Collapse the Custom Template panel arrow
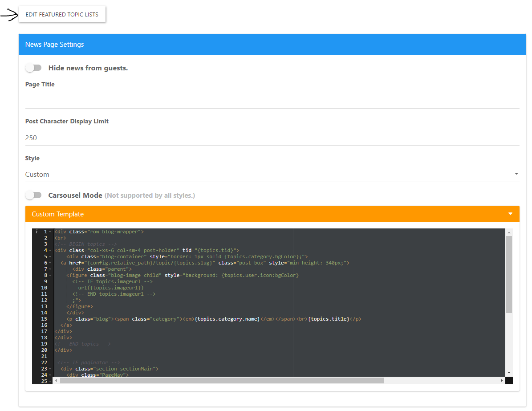The height and width of the screenshot is (411, 532). tap(510, 214)
